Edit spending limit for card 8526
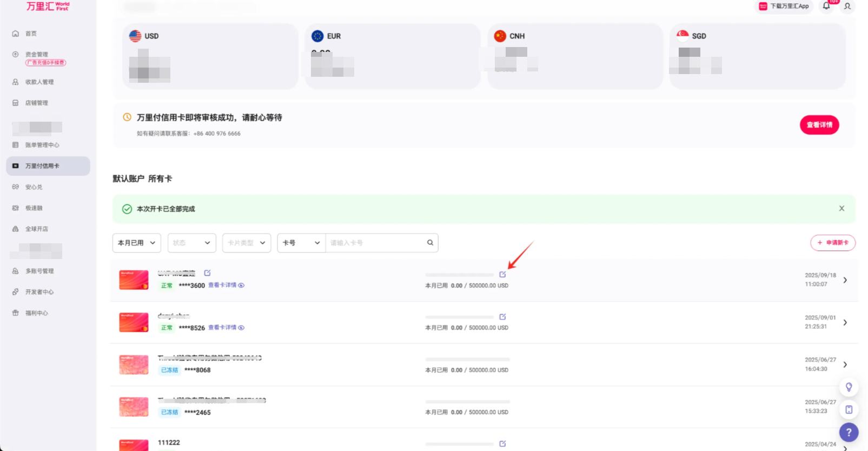Image resolution: width=868 pixels, height=451 pixels. [x=502, y=317]
